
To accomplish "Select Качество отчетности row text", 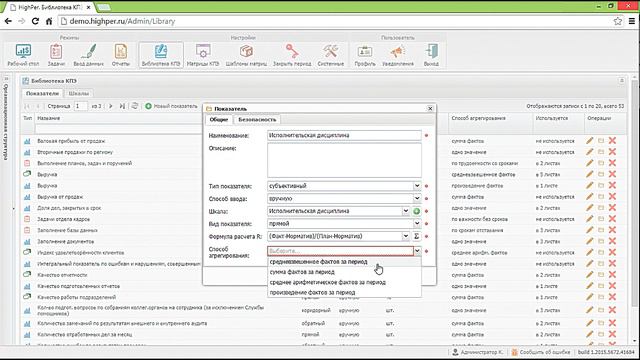I will pos(62,275).
